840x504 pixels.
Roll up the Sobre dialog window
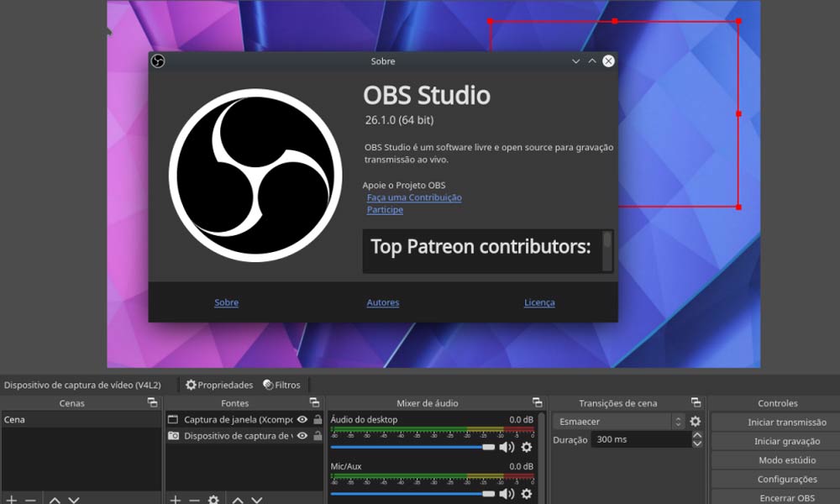[x=592, y=61]
